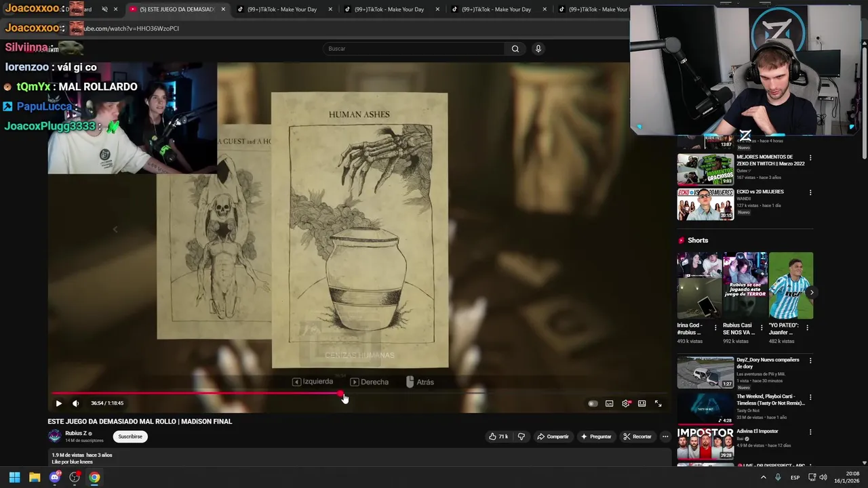
Task: Turn on subtitles with the captions icon
Action: click(609, 404)
